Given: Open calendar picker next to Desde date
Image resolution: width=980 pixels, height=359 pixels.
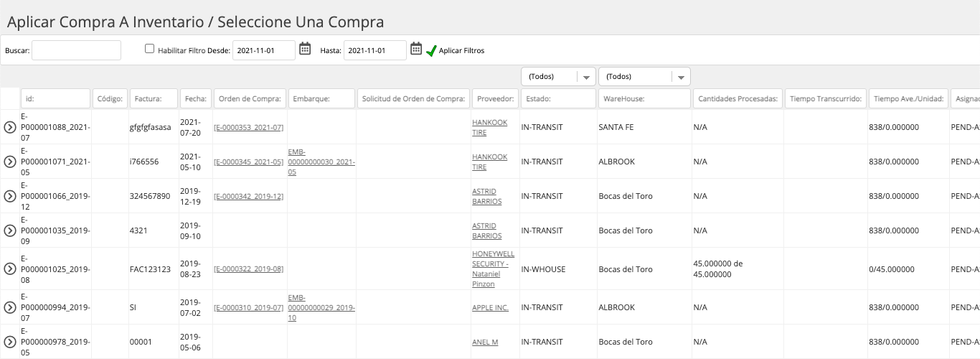Looking at the screenshot, I should [x=305, y=49].
